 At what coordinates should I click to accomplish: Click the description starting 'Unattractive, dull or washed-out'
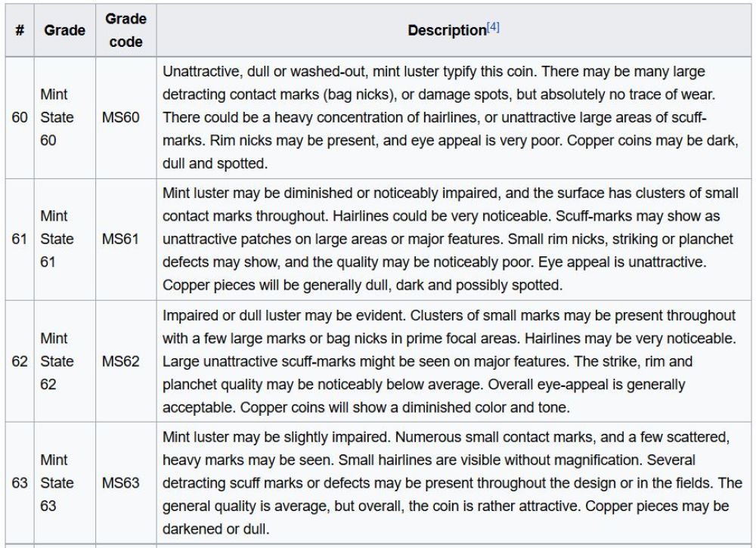click(x=453, y=118)
